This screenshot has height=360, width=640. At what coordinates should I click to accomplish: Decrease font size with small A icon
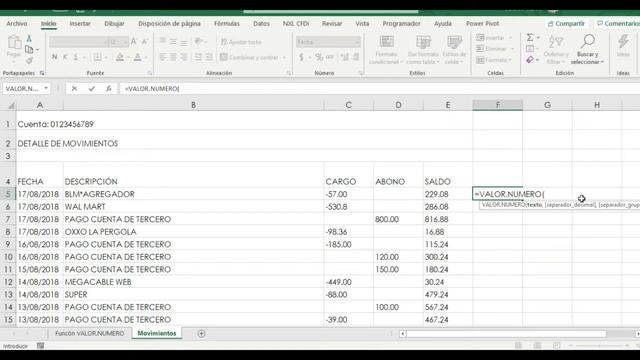click(144, 42)
